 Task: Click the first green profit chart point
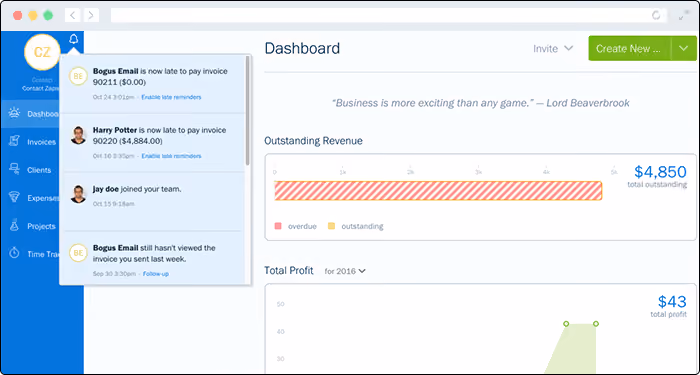tap(566, 324)
